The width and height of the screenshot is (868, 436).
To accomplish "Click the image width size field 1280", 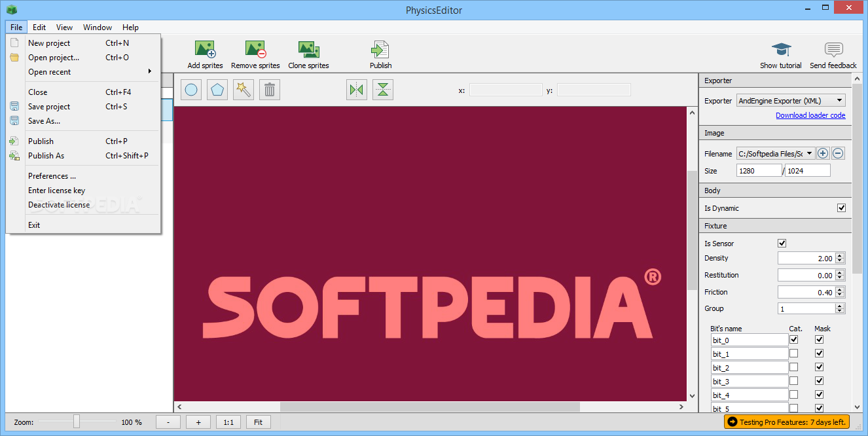I will tap(759, 171).
